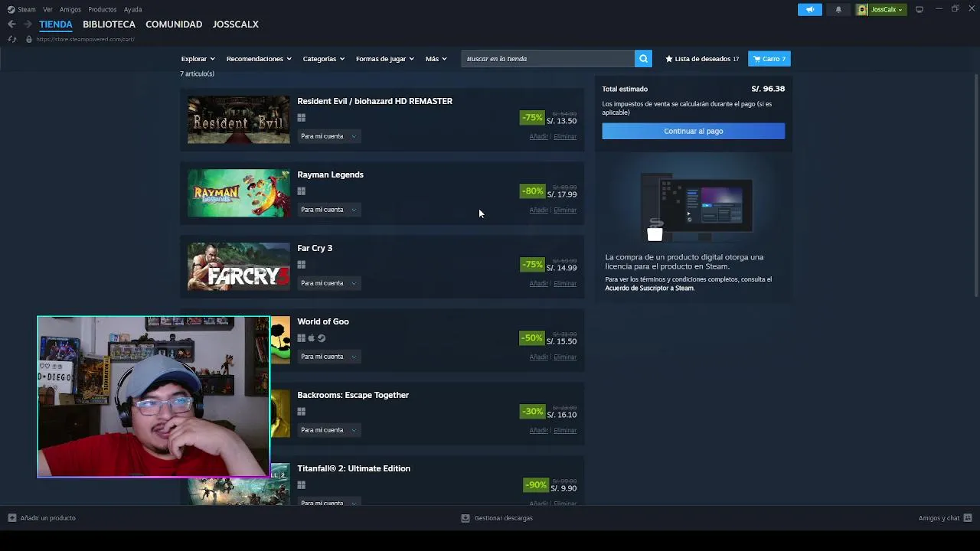Click the Buscar en la tienda field
980x551 pixels.
[548, 59]
